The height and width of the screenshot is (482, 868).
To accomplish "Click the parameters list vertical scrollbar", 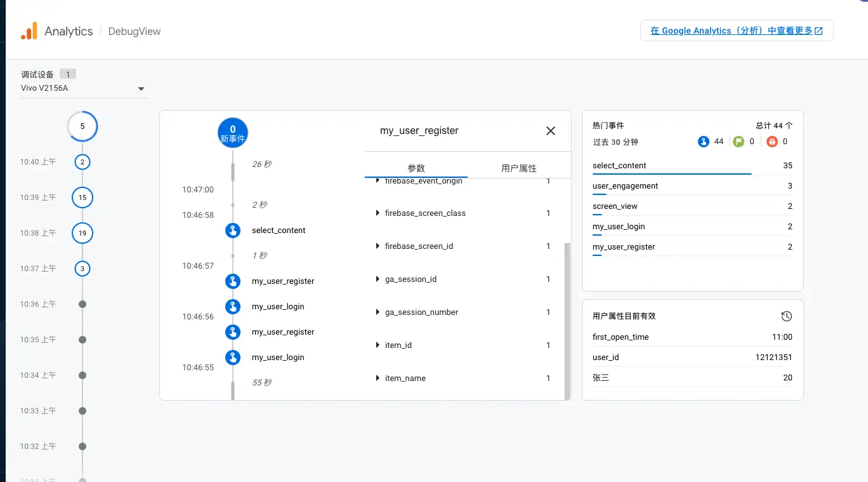I will point(567,318).
